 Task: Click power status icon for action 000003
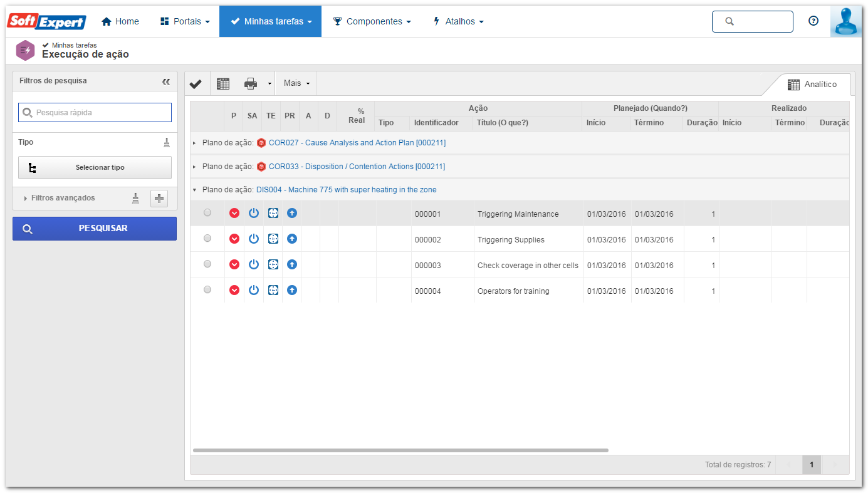253,264
